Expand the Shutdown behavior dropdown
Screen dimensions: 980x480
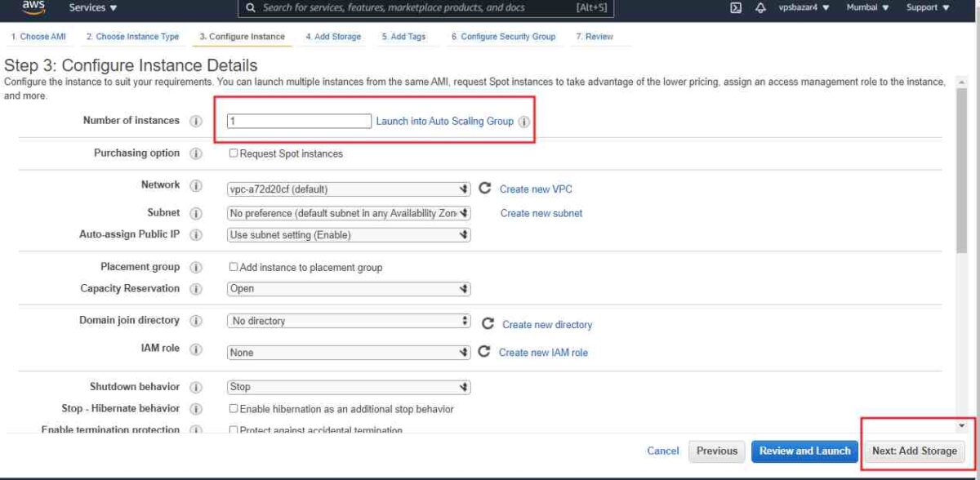point(349,387)
